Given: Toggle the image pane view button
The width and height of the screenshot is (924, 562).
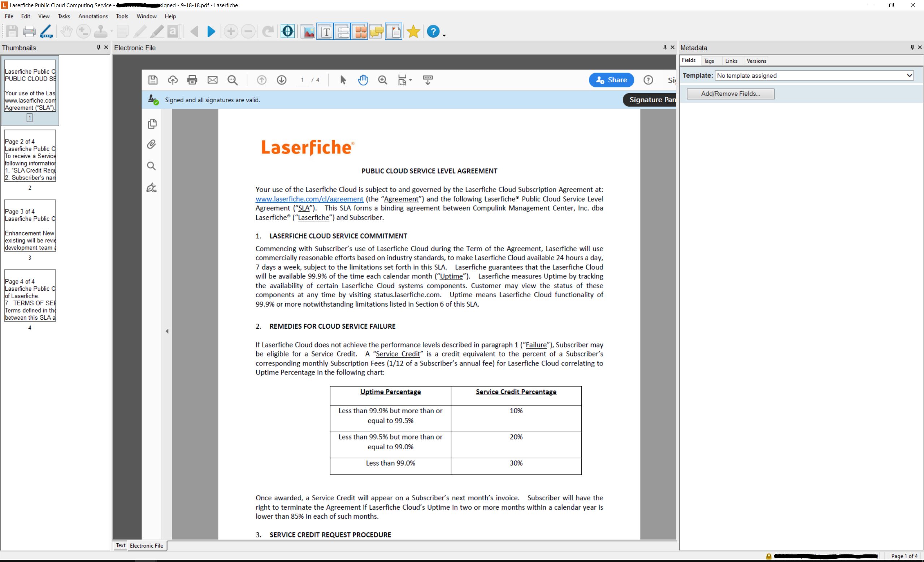Looking at the screenshot, I should [308, 31].
